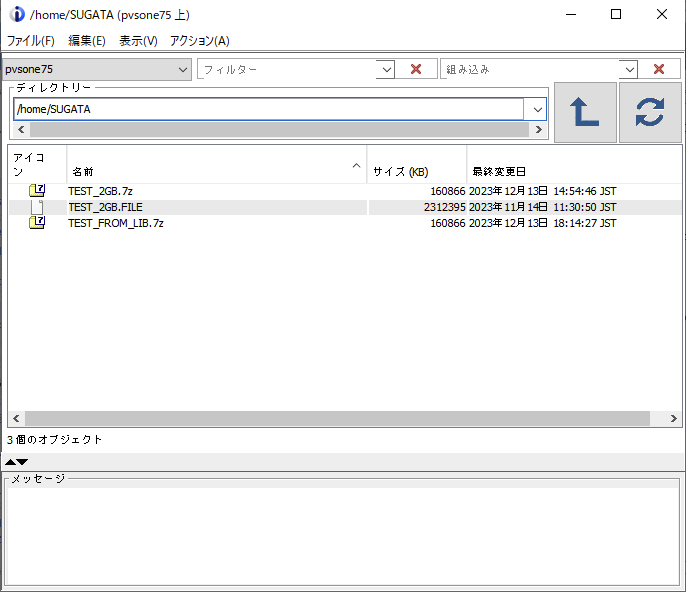
Task: Click into the 組み込み text field
Action: (x=530, y=69)
